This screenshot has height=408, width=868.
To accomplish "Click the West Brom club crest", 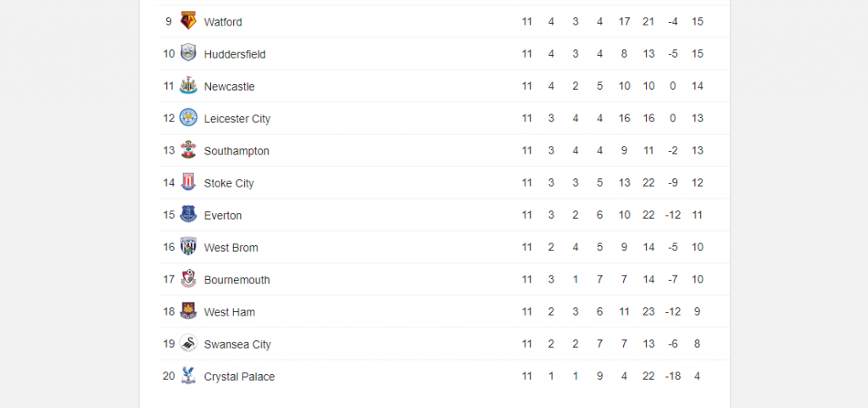I will click(188, 247).
